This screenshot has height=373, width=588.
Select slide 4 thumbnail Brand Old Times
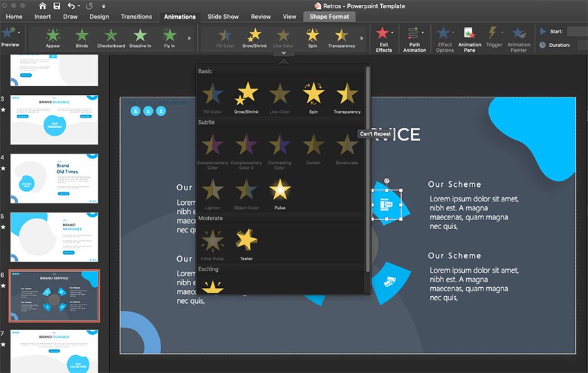click(x=54, y=179)
